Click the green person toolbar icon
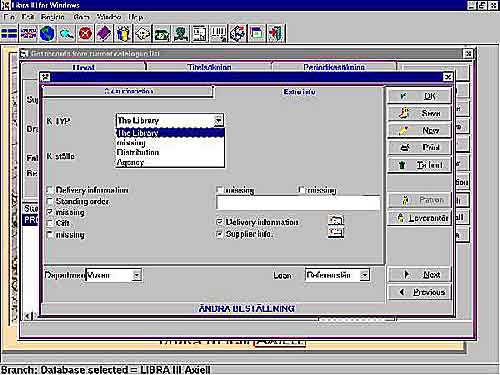The height and width of the screenshot is (375, 500). pyautogui.click(x=180, y=33)
